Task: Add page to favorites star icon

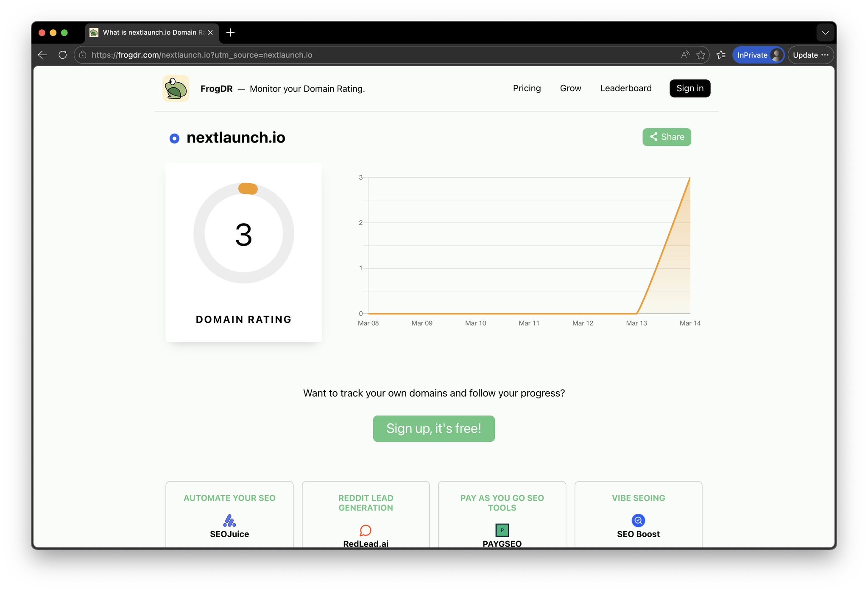Action: pos(701,55)
